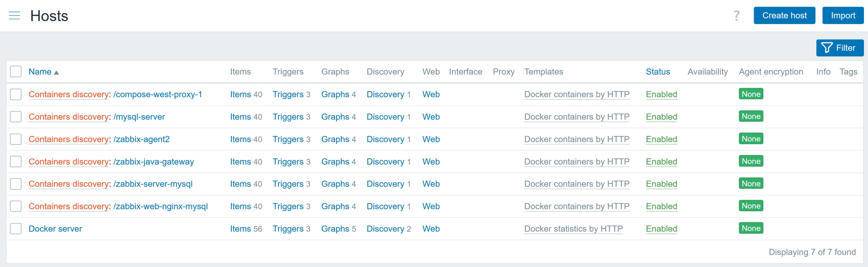Viewport: 868px width, 267px height.
Task: Toggle Enabled status for /zabbix-web-nginx-mysql
Action: [x=661, y=206]
